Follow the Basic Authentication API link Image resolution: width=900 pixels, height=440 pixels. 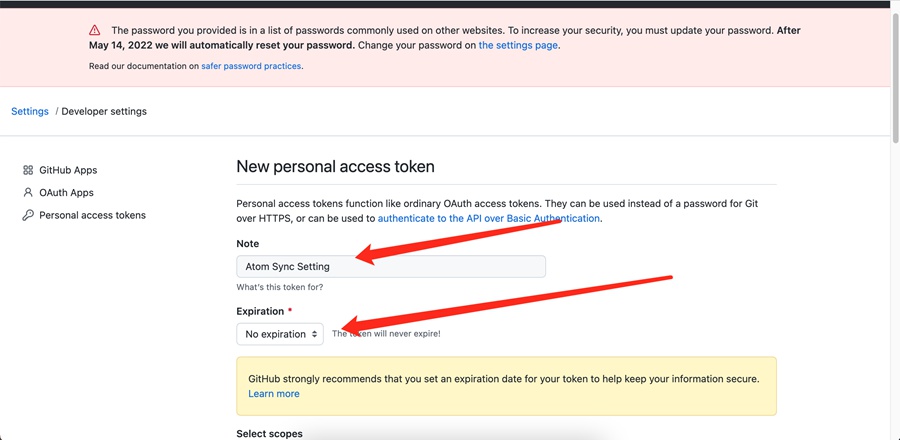pyautogui.click(x=489, y=218)
